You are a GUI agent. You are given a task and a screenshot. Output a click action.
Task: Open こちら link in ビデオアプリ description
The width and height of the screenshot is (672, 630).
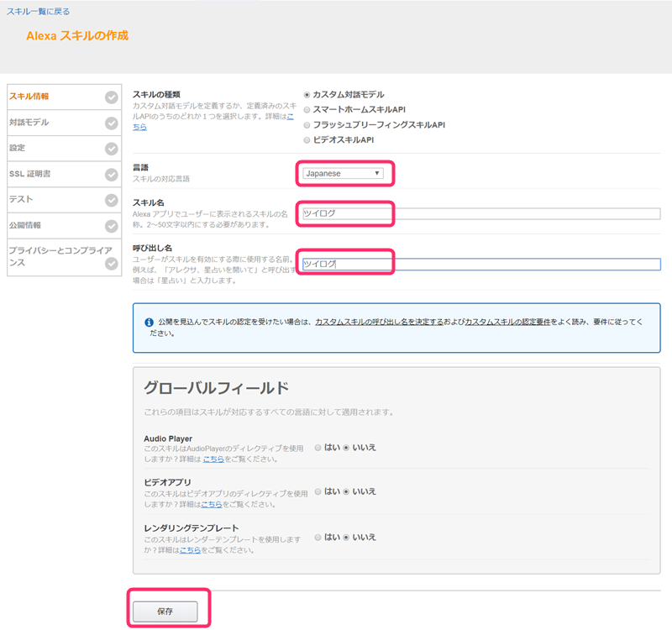click(x=212, y=505)
